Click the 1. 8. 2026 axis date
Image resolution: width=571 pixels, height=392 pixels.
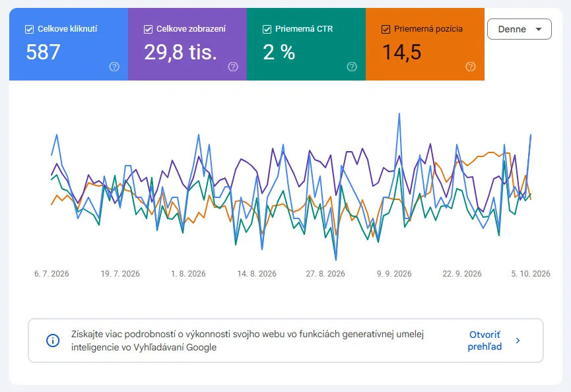click(188, 274)
